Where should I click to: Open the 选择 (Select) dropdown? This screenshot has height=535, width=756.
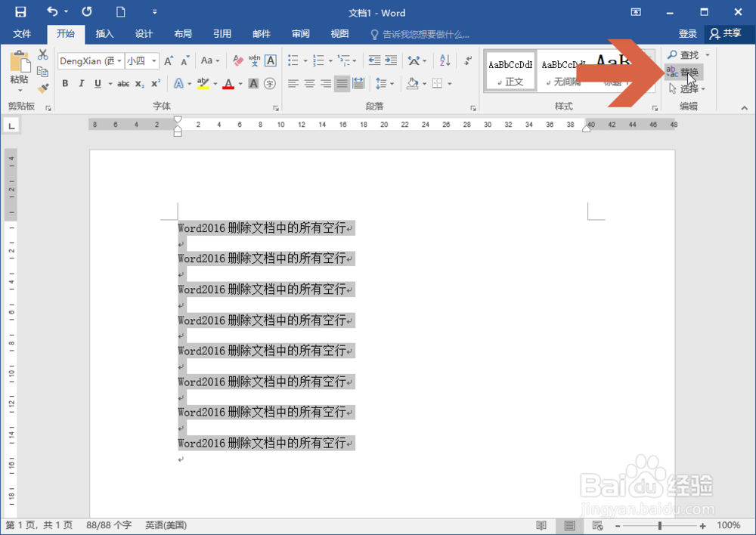pos(687,88)
